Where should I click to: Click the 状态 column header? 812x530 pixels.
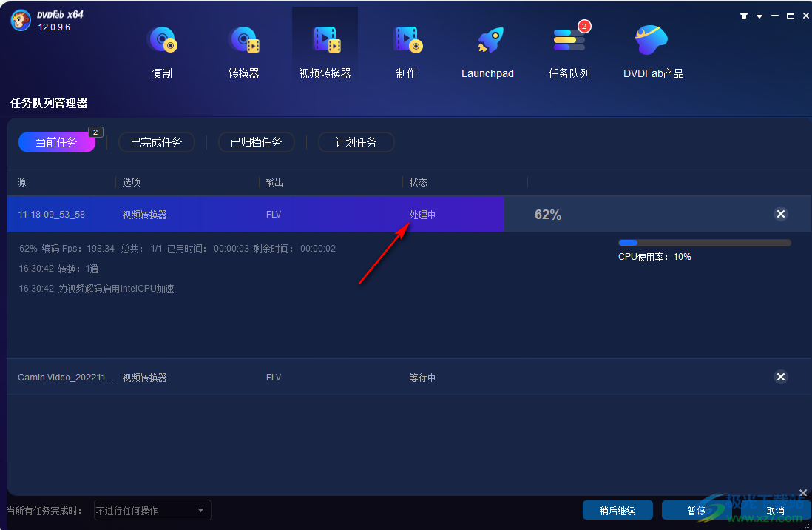coord(419,182)
